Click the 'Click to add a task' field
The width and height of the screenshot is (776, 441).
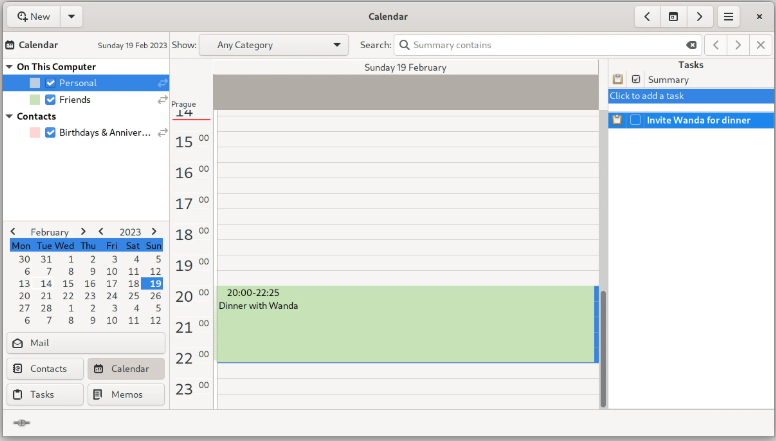click(690, 96)
